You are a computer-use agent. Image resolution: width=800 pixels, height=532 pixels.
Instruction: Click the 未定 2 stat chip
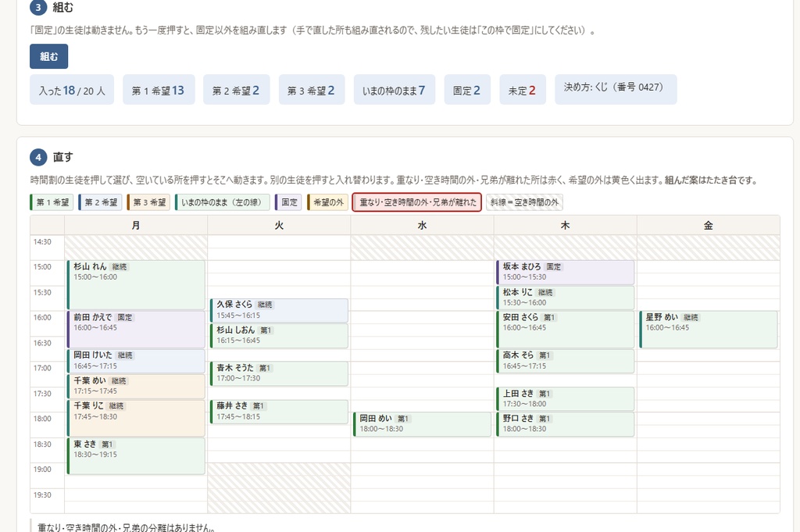coord(523,90)
